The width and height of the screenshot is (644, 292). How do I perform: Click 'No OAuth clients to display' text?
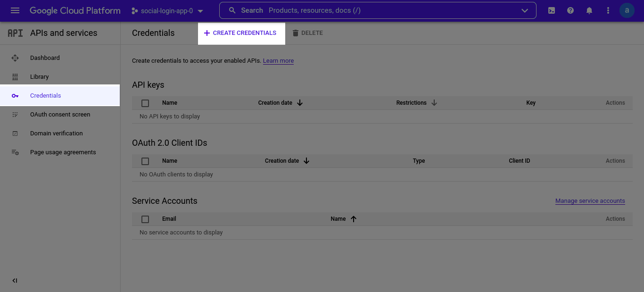coord(176,175)
